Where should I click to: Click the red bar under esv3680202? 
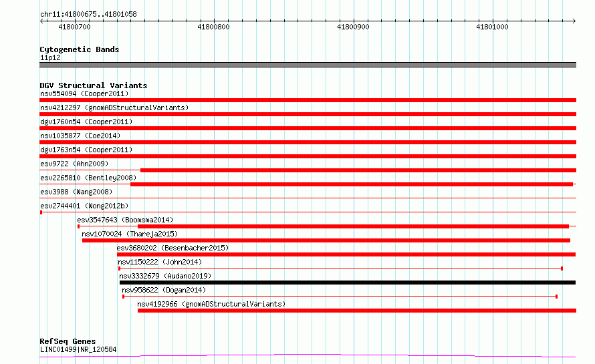point(346,254)
